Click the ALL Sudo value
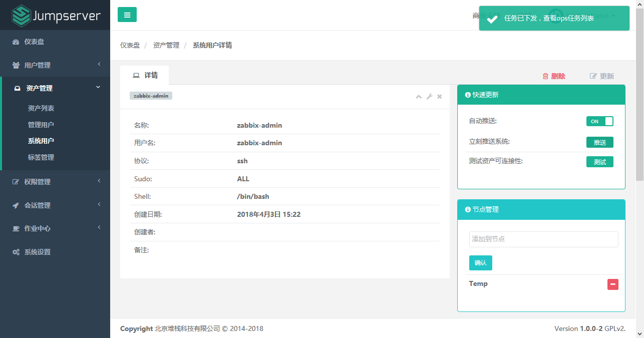 243,179
